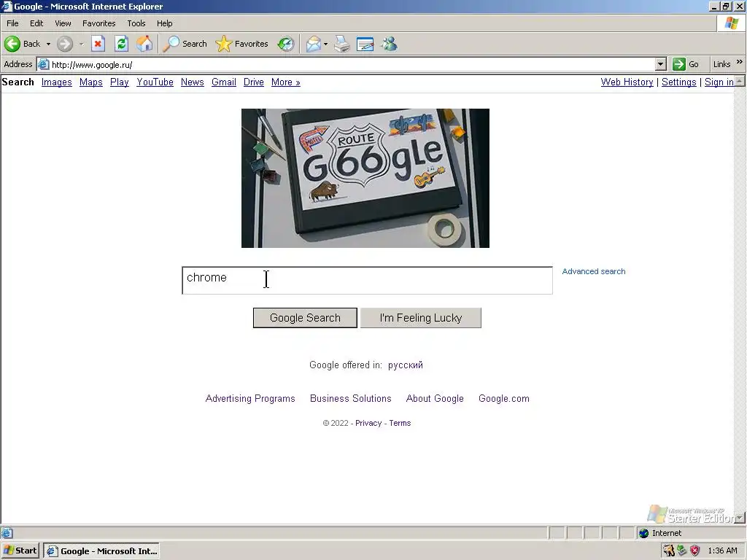This screenshot has height=560, width=747.
Task: Open the Web History link
Action: 627,82
